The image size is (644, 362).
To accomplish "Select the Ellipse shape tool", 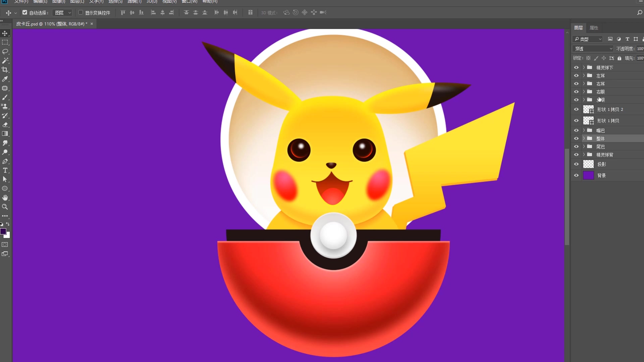I will pos(5,188).
